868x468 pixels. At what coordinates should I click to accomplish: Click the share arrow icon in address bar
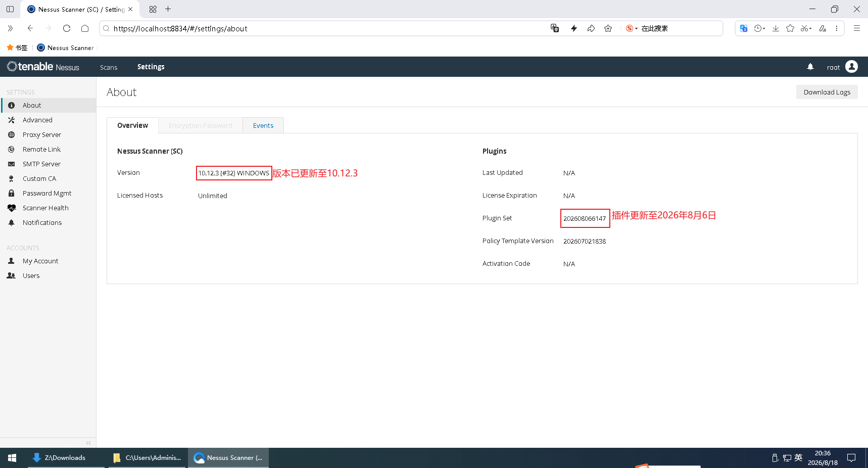(x=591, y=28)
